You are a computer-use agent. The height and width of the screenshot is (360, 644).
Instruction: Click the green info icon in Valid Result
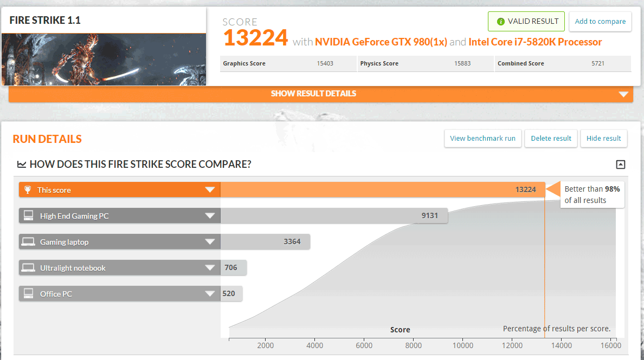(x=501, y=21)
